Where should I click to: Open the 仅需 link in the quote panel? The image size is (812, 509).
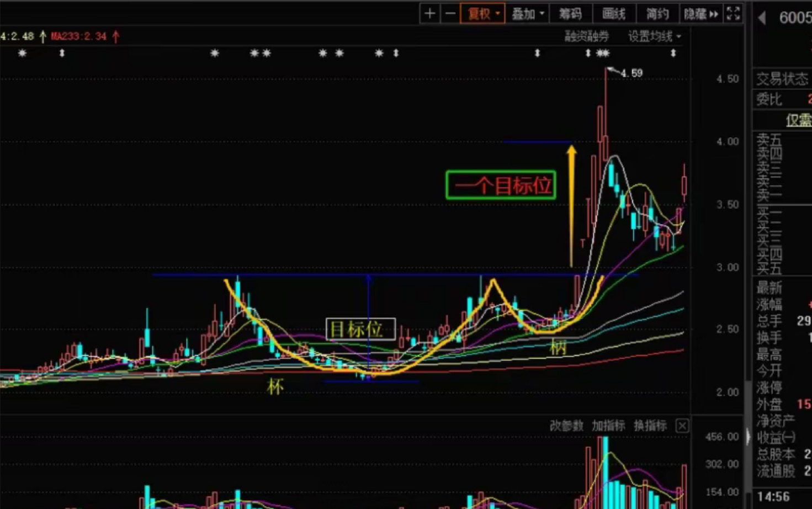coord(799,120)
